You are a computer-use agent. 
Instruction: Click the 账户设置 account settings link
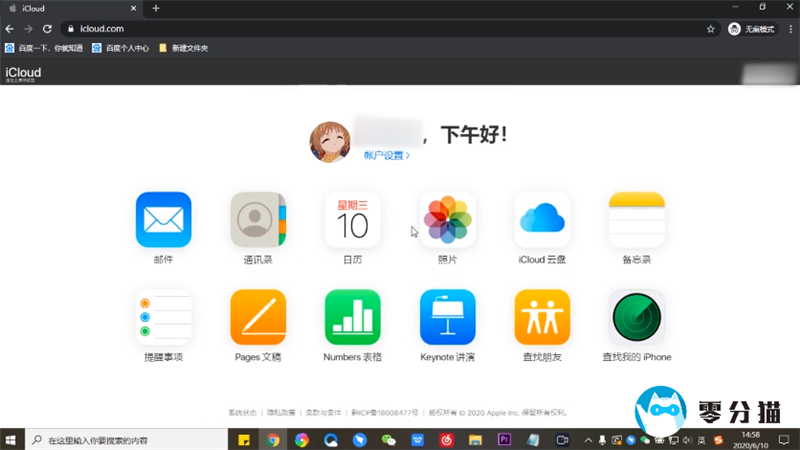(386, 156)
